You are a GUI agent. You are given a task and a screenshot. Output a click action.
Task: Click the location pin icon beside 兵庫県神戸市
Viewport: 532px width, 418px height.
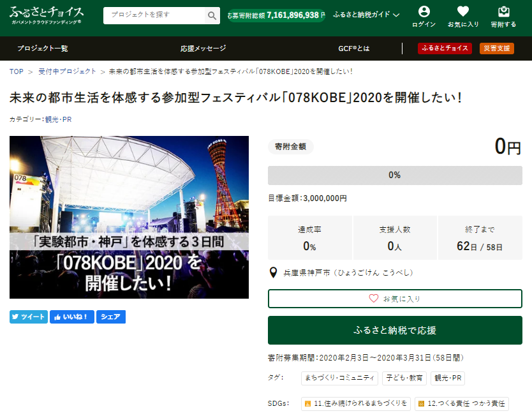click(x=273, y=272)
